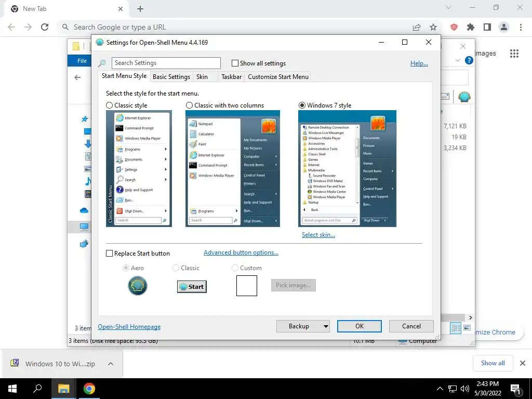Select the Classic style radio button
532x399 pixels.
109,105
